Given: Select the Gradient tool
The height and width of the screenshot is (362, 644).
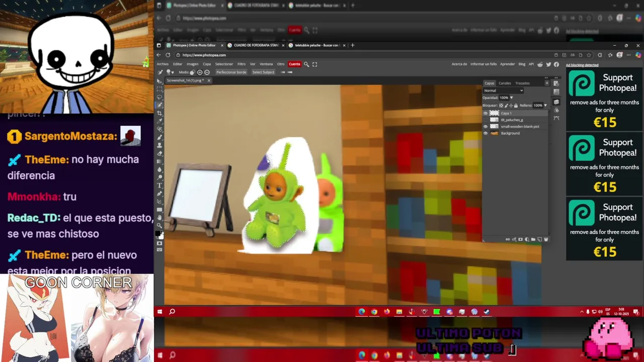Looking at the screenshot, I should click(x=159, y=161).
